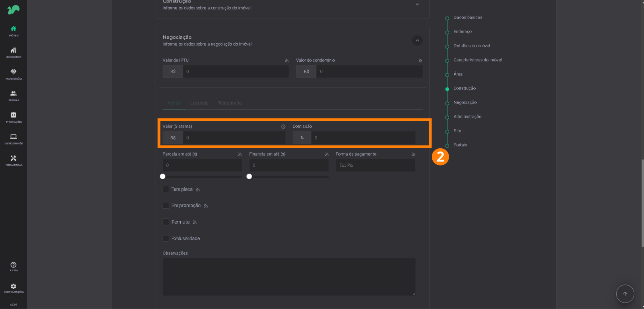Jump to Administração step
This screenshot has height=309, width=644.
tap(467, 116)
